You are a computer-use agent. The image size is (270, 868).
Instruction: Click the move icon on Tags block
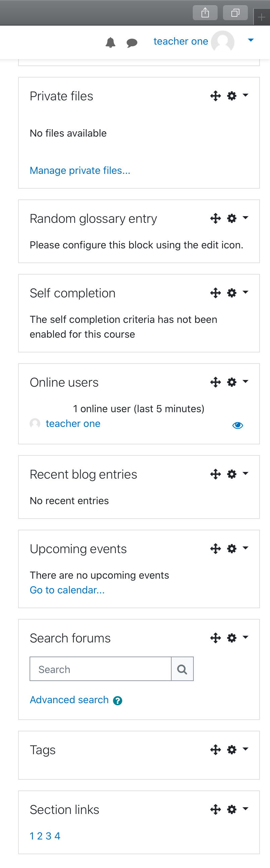tap(215, 750)
